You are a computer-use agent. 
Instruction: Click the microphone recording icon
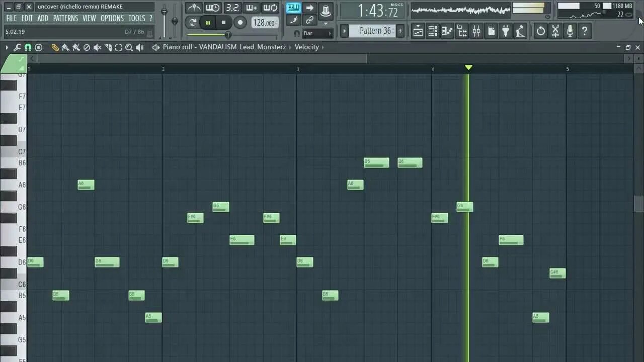tap(570, 31)
